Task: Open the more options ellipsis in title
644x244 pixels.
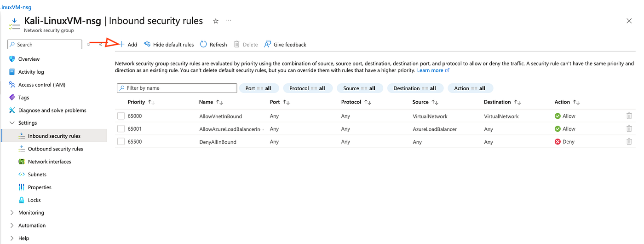Action: pyautogui.click(x=229, y=21)
